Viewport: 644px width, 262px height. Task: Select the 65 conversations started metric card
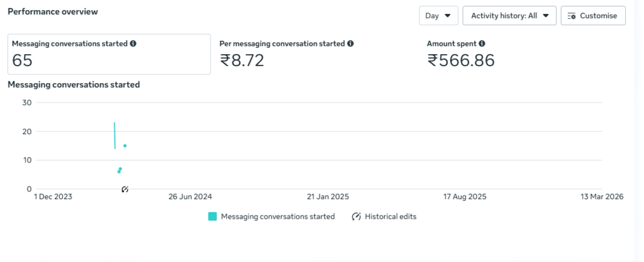coord(109,54)
